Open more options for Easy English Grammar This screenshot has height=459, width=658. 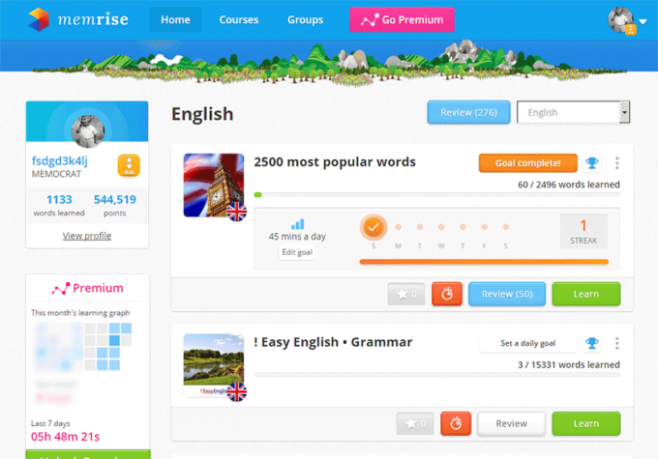click(617, 343)
